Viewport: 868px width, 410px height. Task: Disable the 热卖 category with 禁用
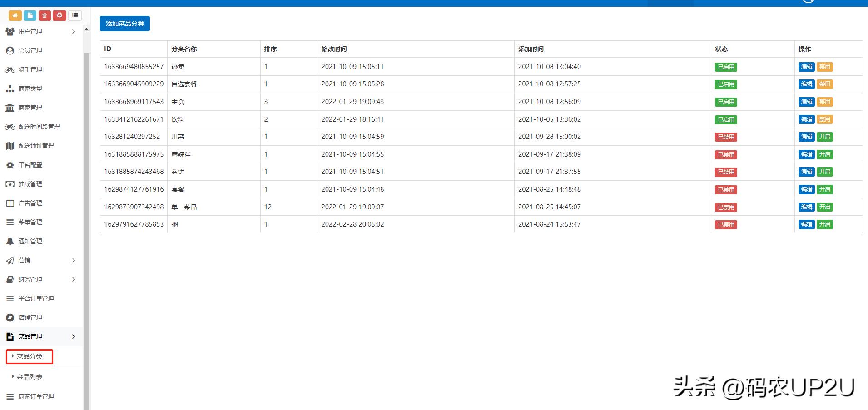pyautogui.click(x=825, y=67)
